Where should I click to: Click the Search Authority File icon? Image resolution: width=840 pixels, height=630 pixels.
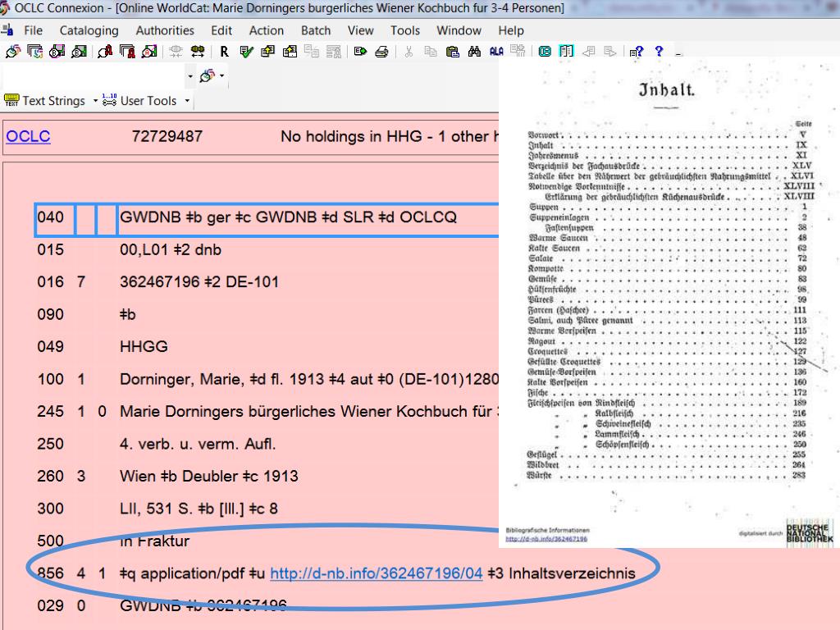pos(105,52)
